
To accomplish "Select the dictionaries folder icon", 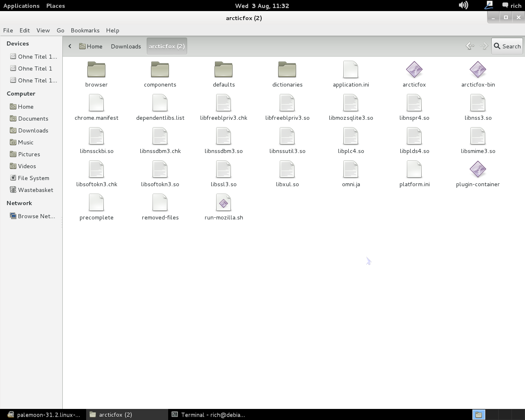I will [287, 70].
